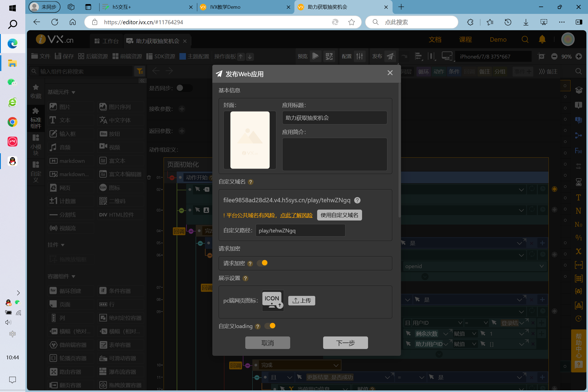Expand the openid dropdown
This screenshot has height=392, width=588.
pyautogui.click(x=541, y=266)
